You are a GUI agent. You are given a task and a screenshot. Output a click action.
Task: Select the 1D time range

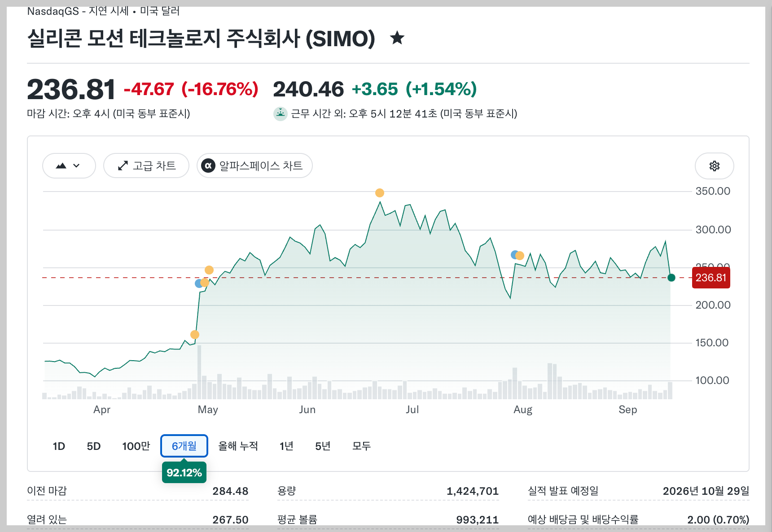(x=59, y=446)
